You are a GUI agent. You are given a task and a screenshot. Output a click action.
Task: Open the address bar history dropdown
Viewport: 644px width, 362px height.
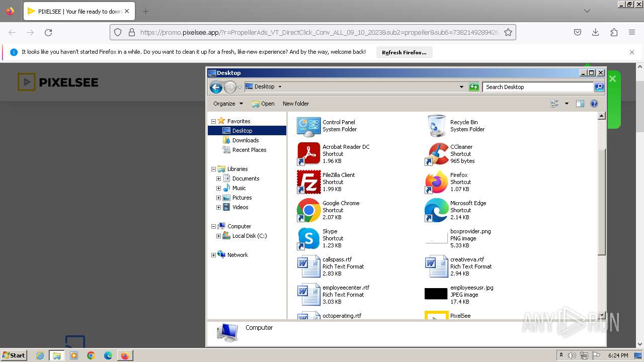(x=461, y=87)
